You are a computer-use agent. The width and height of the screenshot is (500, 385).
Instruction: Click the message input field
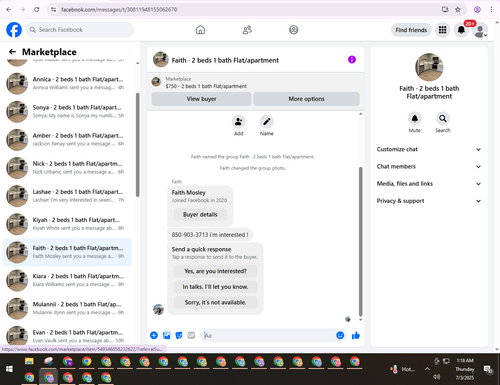pos(268,335)
